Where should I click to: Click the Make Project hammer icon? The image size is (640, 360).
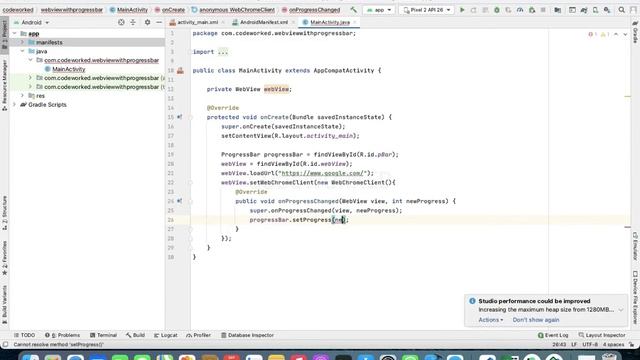pyautogui.click(x=353, y=10)
